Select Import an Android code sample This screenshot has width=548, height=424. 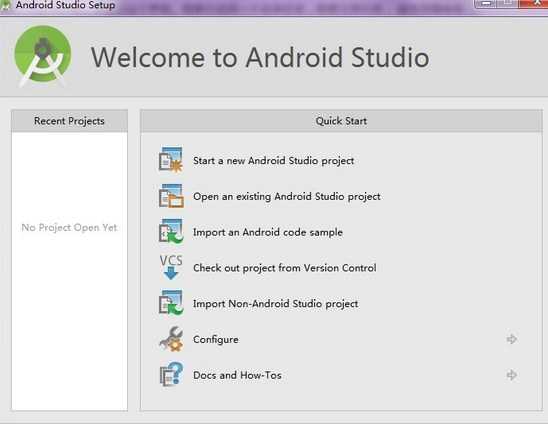coord(268,232)
